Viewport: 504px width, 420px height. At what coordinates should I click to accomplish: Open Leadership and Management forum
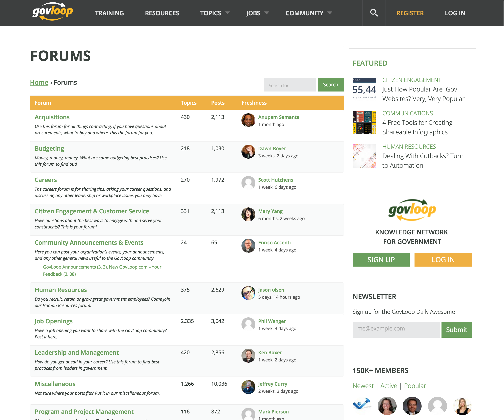click(77, 353)
